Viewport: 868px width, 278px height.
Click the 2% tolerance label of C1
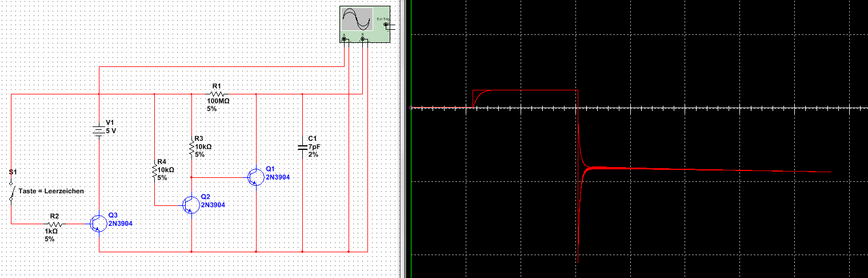tap(313, 155)
